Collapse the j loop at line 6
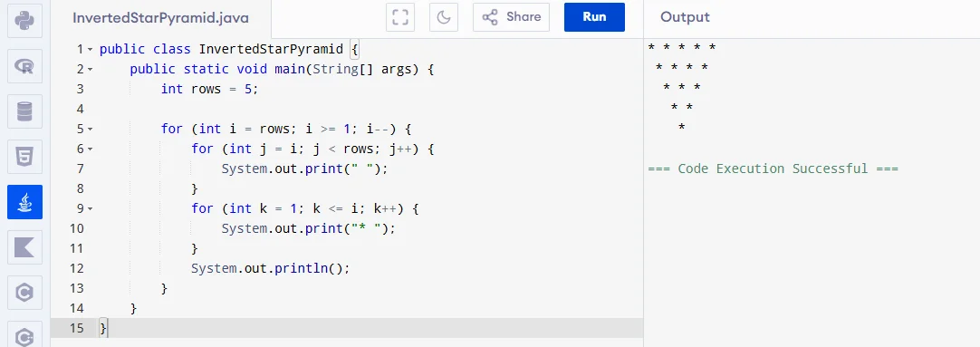 click(90, 149)
